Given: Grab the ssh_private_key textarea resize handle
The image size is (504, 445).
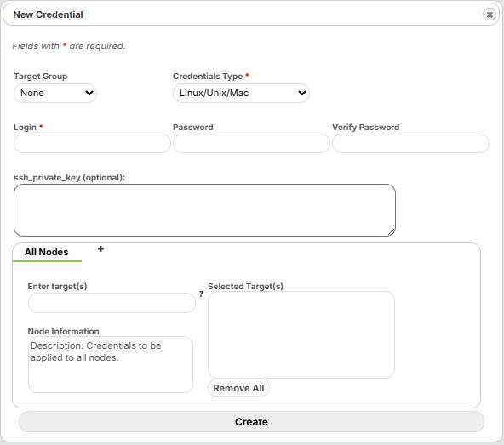Looking at the screenshot, I should click(391, 232).
